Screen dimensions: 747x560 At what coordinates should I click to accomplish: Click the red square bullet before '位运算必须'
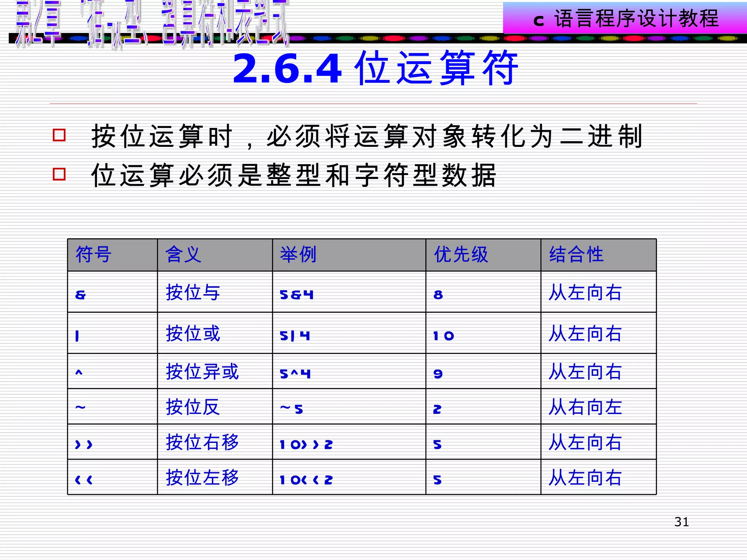point(59,174)
